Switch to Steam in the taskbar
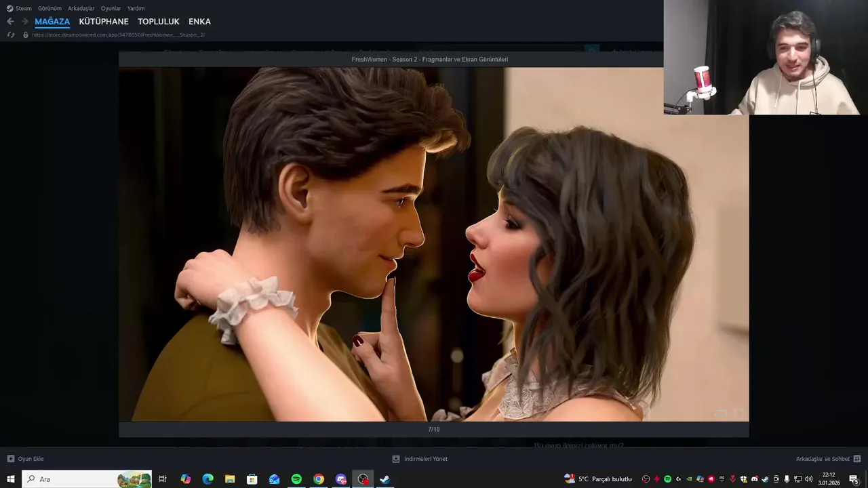Image resolution: width=868 pixels, height=488 pixels. click(384, 479)
